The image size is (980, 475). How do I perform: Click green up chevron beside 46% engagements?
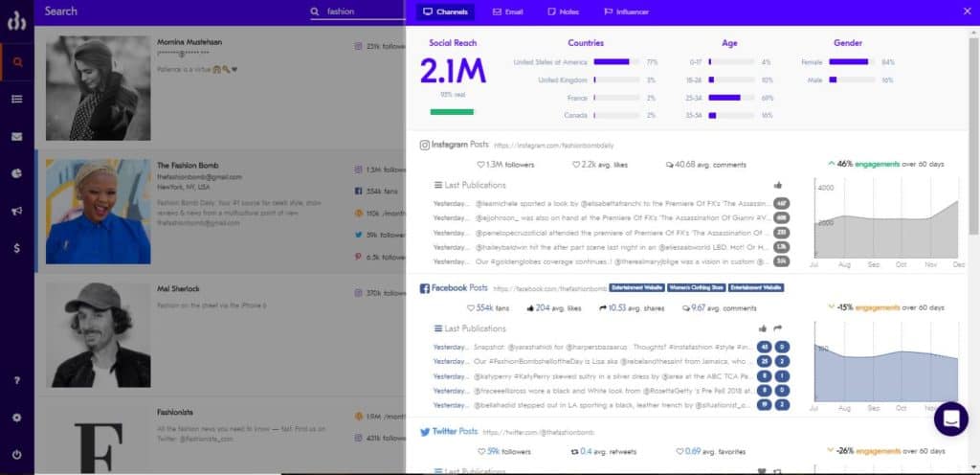[x=832, y=164]
